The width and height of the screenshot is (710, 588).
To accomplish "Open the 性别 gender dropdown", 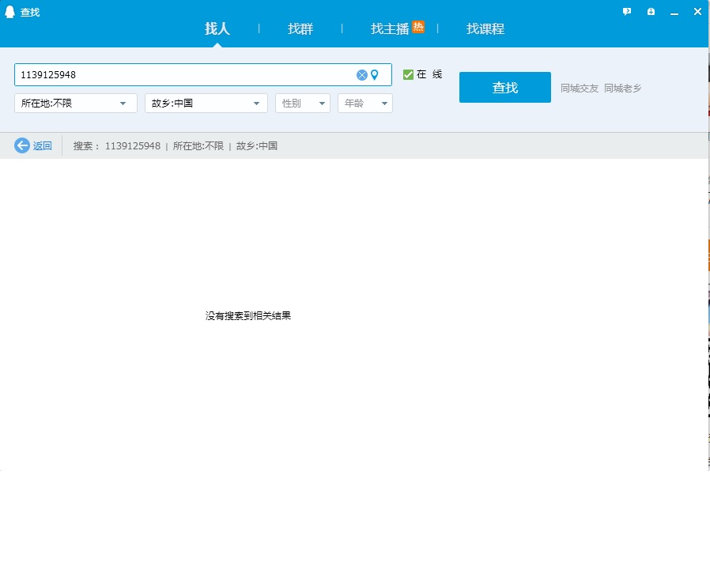I will click(302, 104).
